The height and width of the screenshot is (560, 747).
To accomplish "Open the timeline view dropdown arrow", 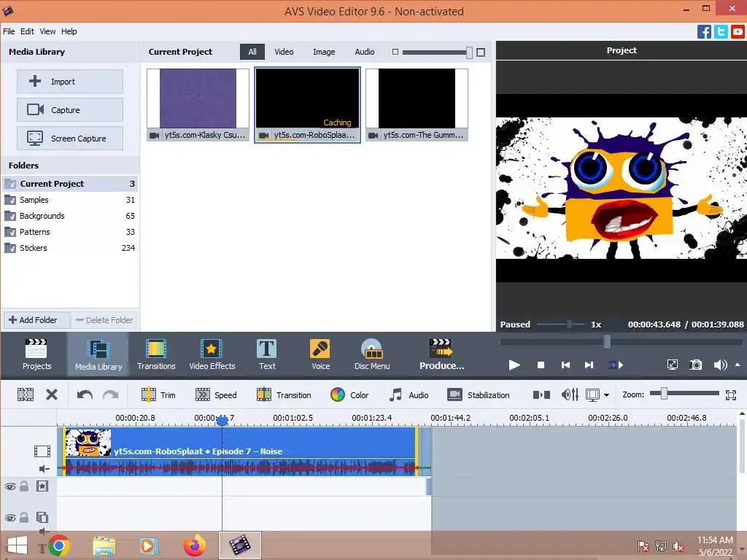I will (x=606, y=394).
